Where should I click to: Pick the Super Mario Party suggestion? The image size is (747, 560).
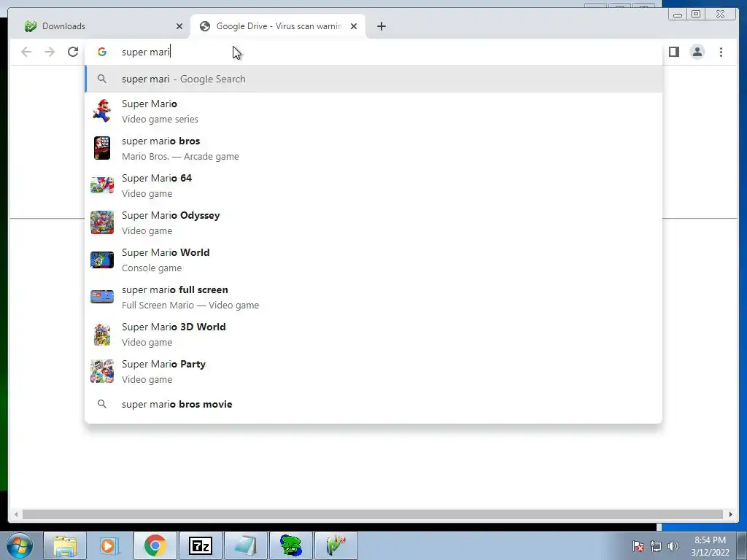tap(373, 371)
